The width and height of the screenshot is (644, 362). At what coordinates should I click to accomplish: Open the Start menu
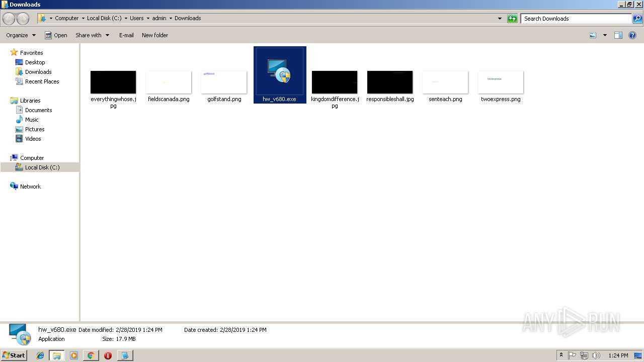point(14,355)
